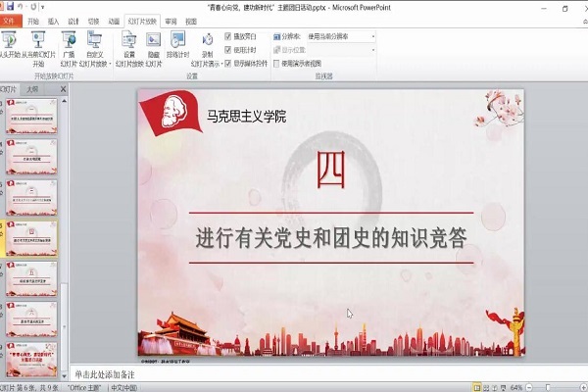588x392 pixels.
Task: Switch to Slides (幻灯片) pane tab
Action: coord(9,89)
